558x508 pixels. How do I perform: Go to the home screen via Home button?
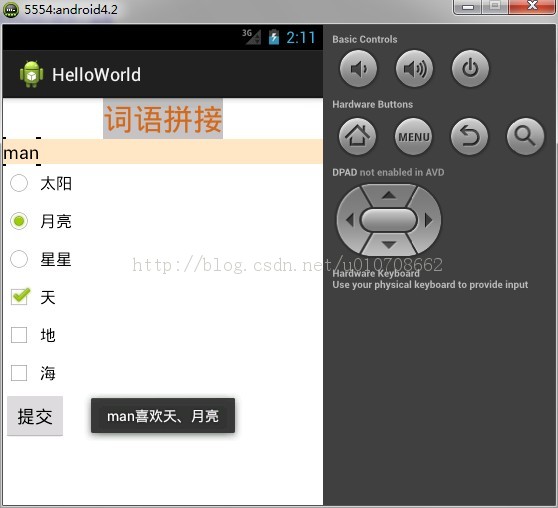[x=357, y=136]
